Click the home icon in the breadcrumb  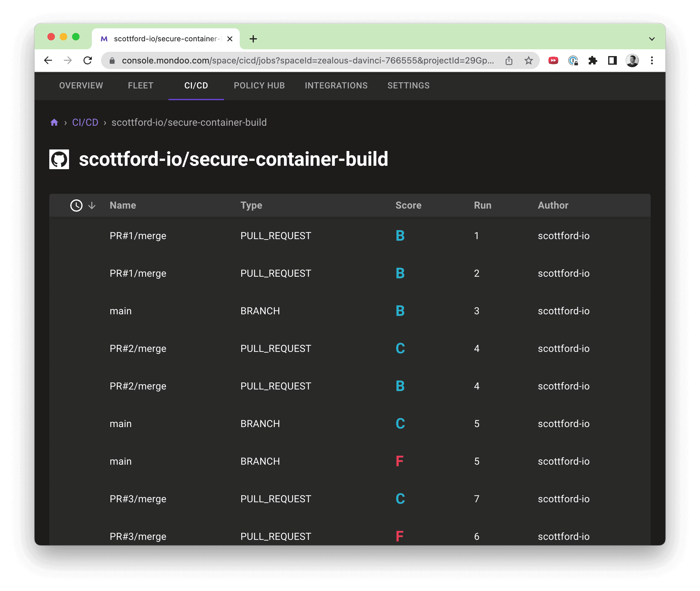point(54,122)
